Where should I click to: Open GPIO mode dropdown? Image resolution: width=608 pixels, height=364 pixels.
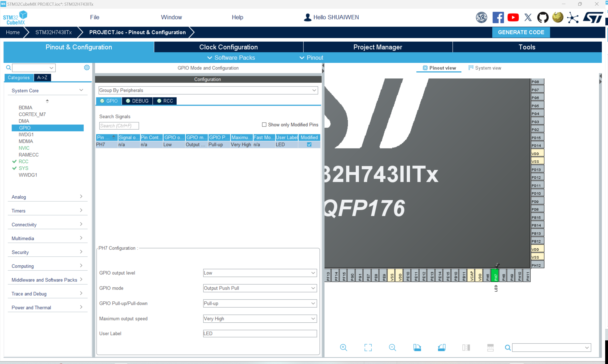pyautogui.click(x=260, y=288)
